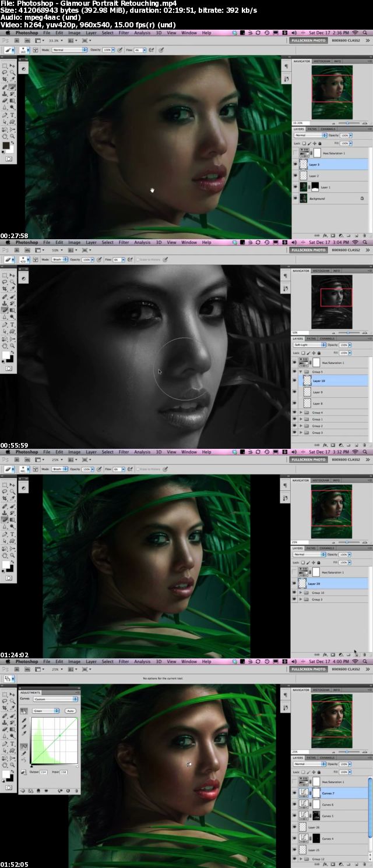This screenshot has height=868, width=373.
Task: Hide Layer 2 using its eye icon
Action: 295,176
